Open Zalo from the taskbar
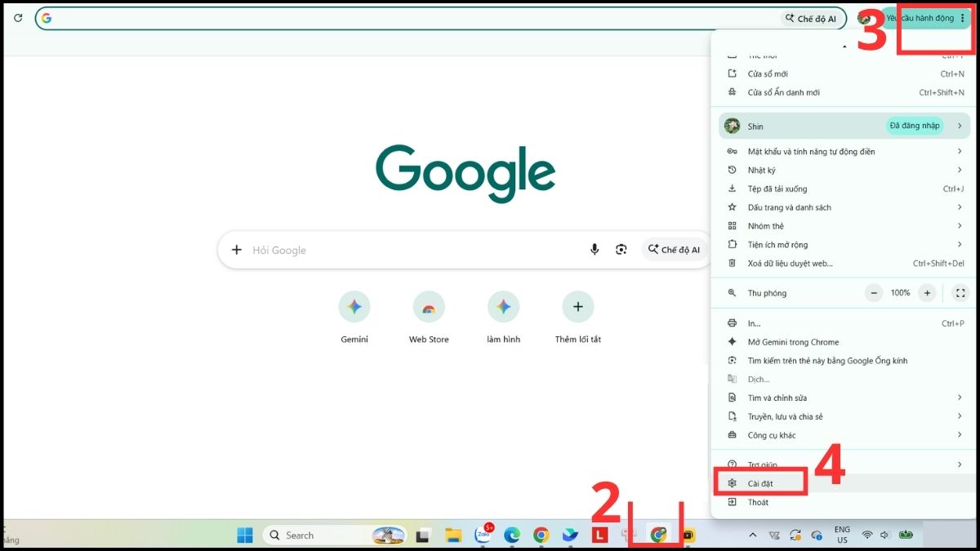The height and width of the screenshot is (551, 980). [482, 535]
